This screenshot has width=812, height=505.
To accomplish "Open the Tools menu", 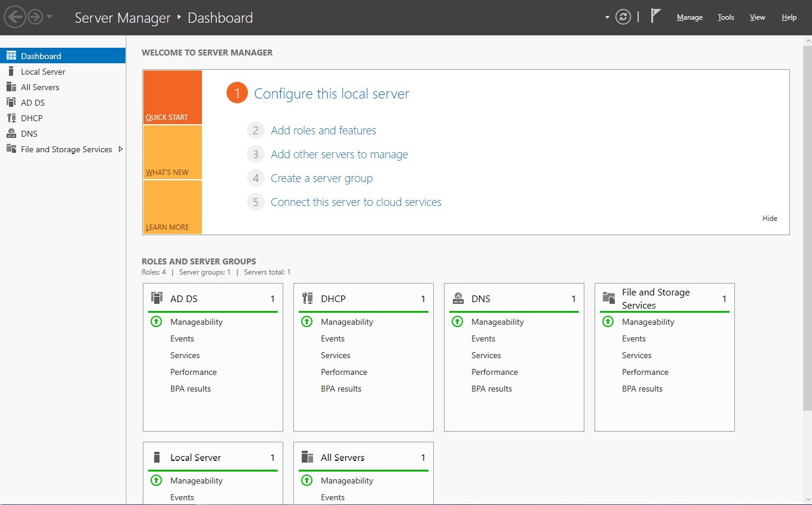I will click(726, 17).
